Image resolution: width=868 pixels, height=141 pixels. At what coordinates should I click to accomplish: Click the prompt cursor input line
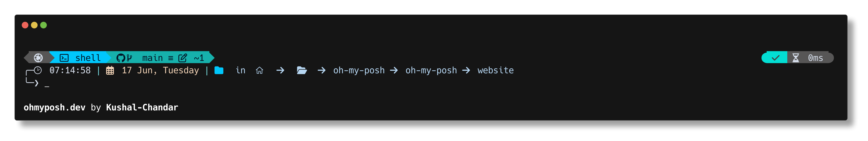[x=47, y=84]
